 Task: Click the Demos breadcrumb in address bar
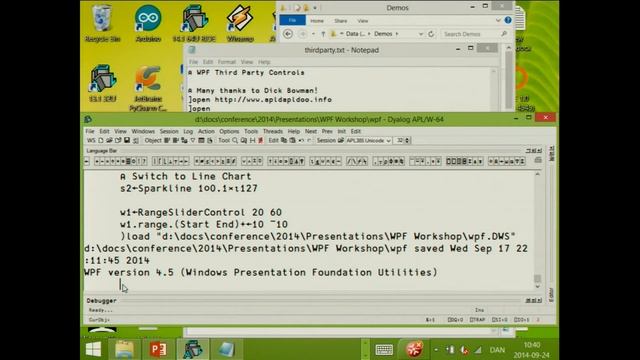click(x=383, y=34)
